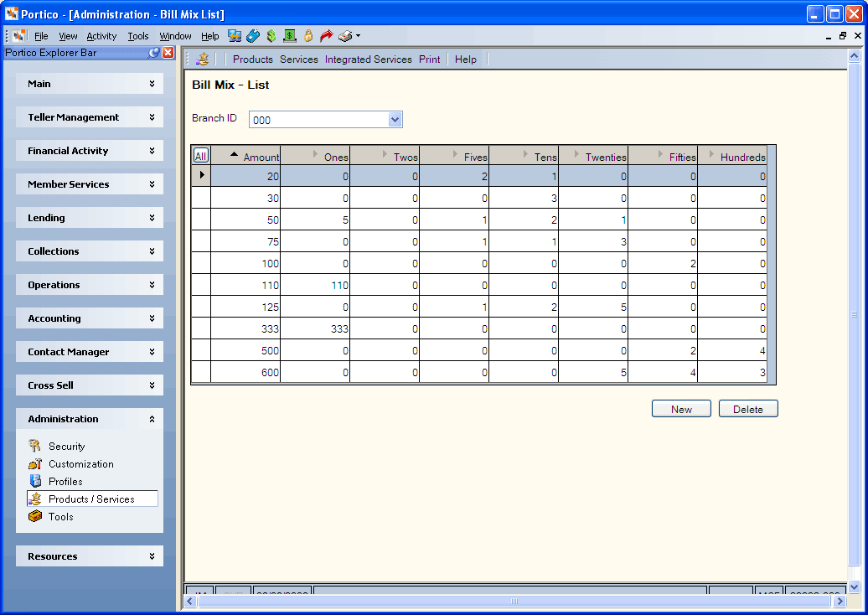Click the blue tag icon in the toolbar
This screenshot has height=615, width=868.
tap(253, 36)
